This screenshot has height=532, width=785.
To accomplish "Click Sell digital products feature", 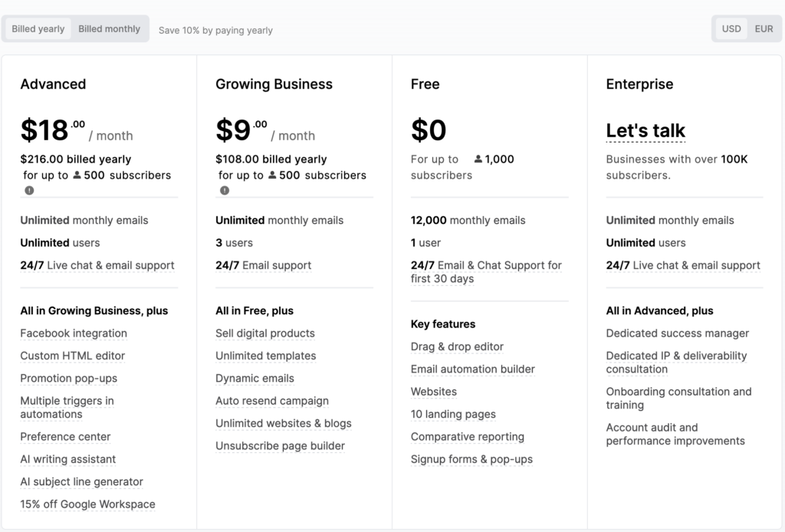I will pyautogui.click(x=265, y=333).
